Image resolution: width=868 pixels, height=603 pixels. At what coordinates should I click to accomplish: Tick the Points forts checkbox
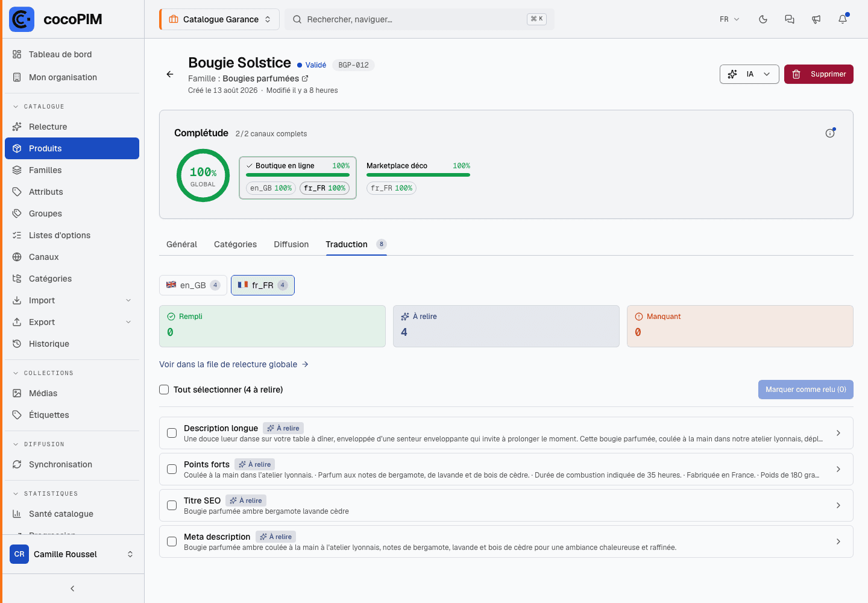pyautogui.click(x=172, y=469)
